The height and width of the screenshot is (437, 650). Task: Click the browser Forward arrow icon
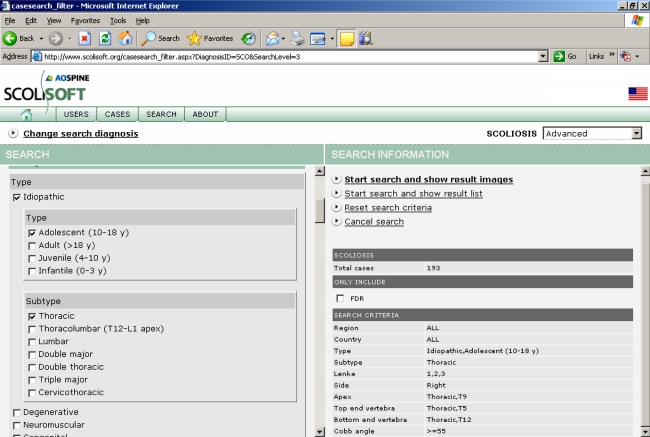(56, 39)
